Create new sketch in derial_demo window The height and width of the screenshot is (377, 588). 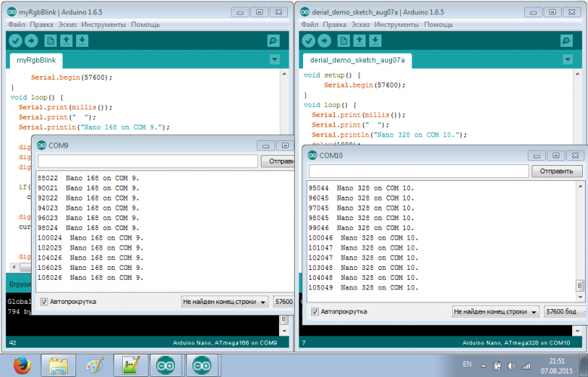[343, 41]
